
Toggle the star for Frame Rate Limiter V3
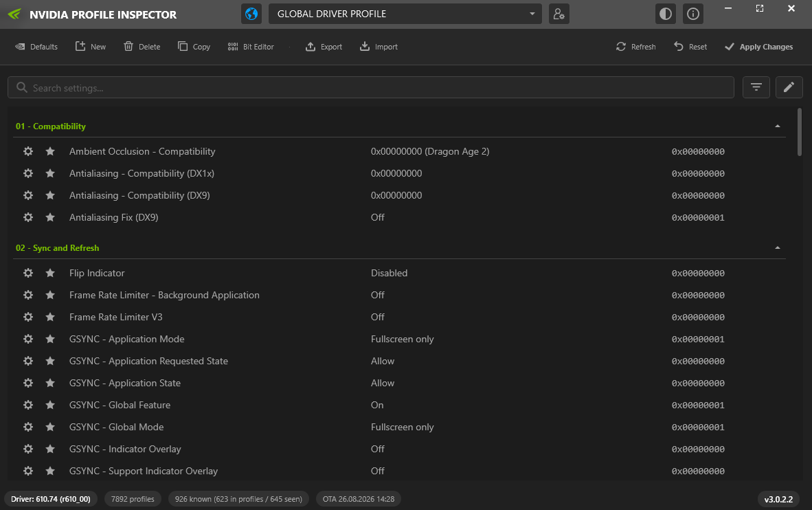pyautogui.click(x=50, y=317)
